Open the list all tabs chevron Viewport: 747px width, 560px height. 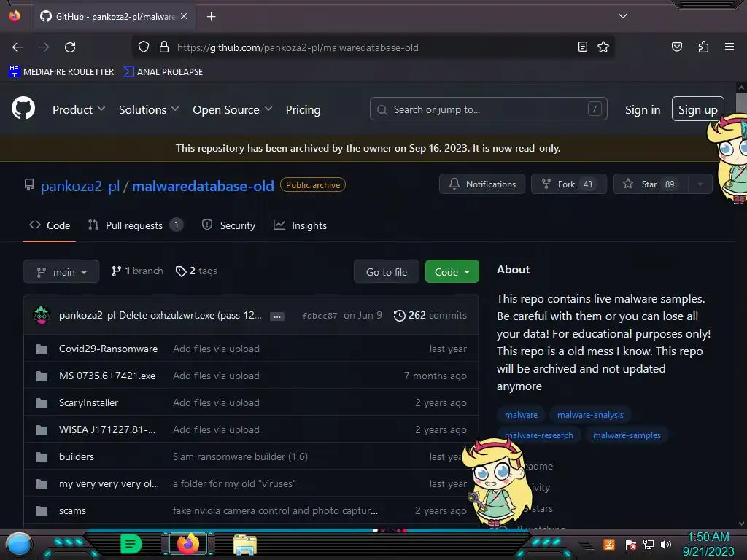[623, 16]
